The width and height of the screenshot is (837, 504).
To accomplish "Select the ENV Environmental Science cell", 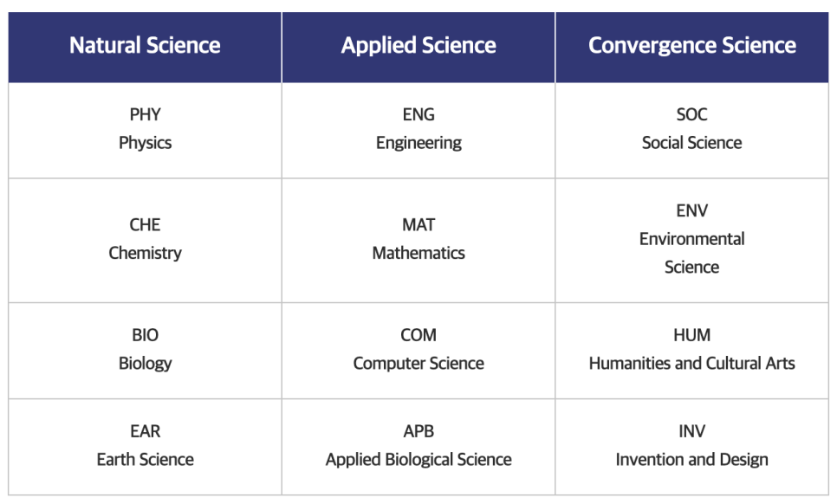I will tap(691, 241).
